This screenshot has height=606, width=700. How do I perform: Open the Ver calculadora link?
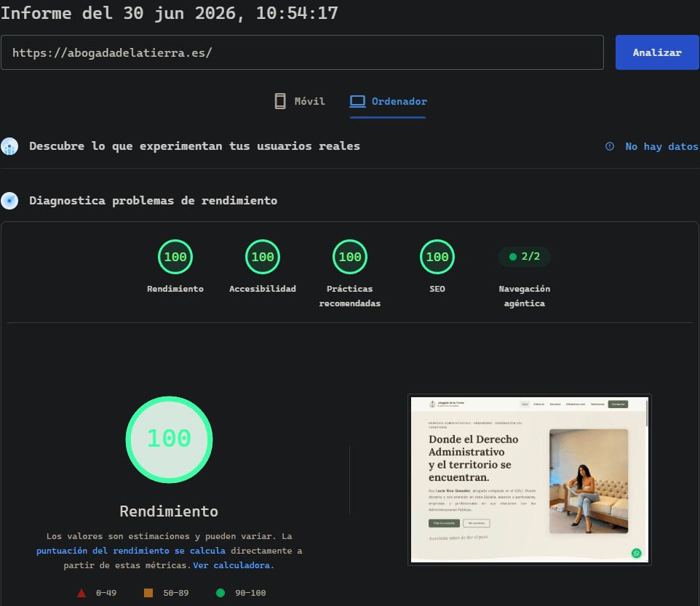(x=234, y=565)
